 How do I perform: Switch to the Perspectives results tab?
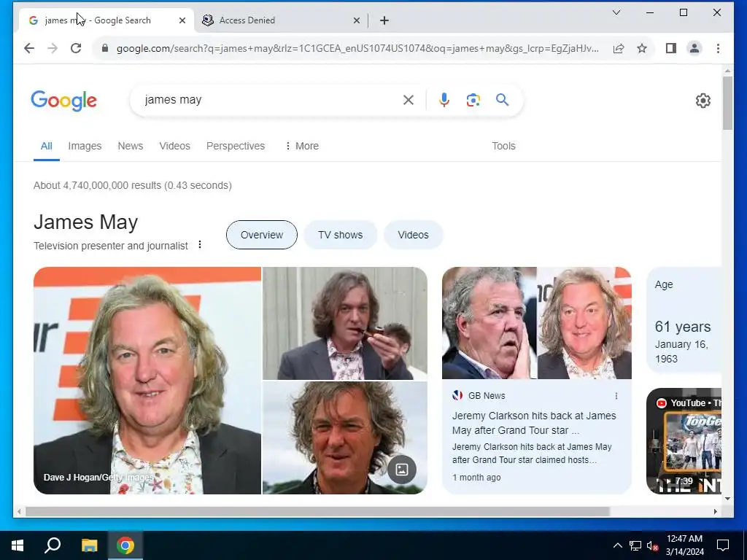(236, 146)
